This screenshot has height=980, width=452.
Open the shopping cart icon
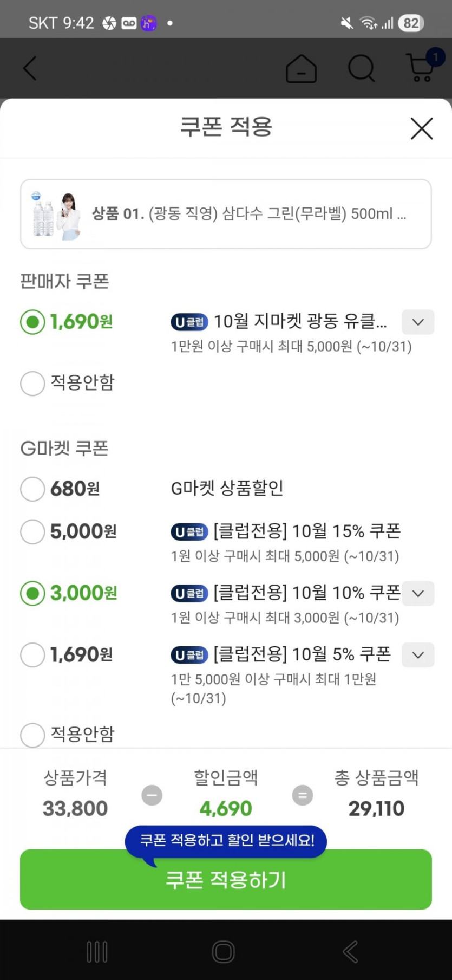pyautogui.click(x=421, y=68)
